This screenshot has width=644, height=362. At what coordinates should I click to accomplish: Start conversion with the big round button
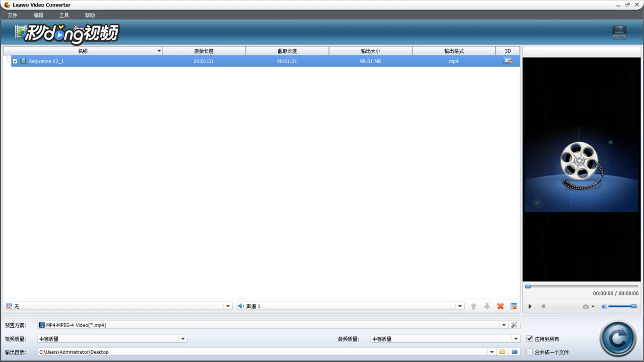tap(618, 339)
